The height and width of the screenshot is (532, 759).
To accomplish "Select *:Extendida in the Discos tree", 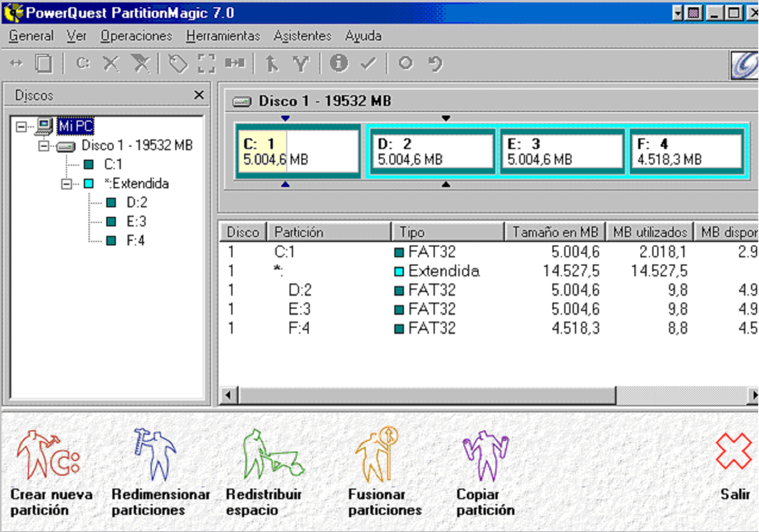I will coord(137,184).
